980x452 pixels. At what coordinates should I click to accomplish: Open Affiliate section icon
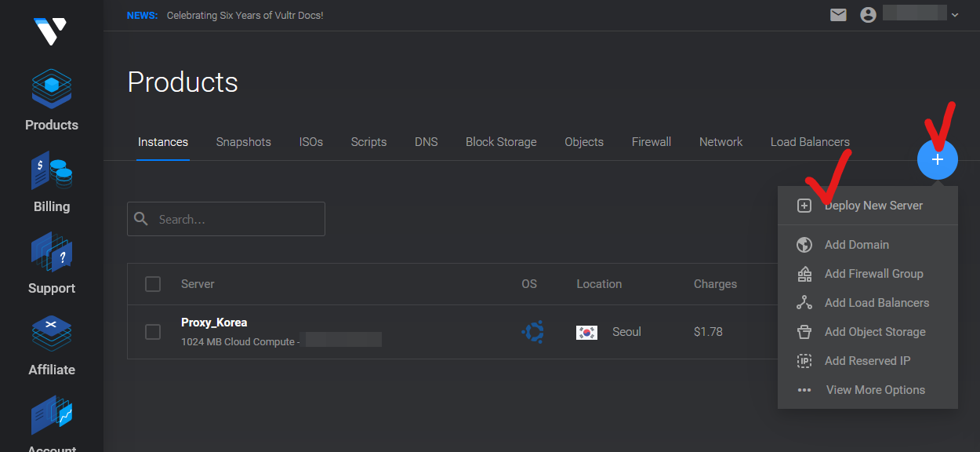tap(52, 334)
